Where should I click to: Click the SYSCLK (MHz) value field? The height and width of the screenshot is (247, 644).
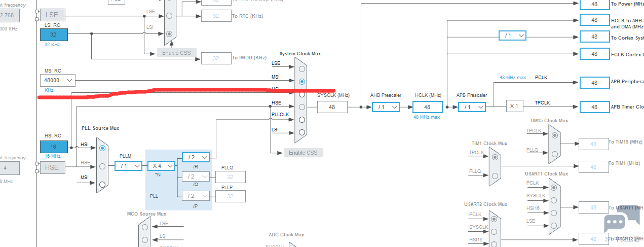click(x=332, y=107)
